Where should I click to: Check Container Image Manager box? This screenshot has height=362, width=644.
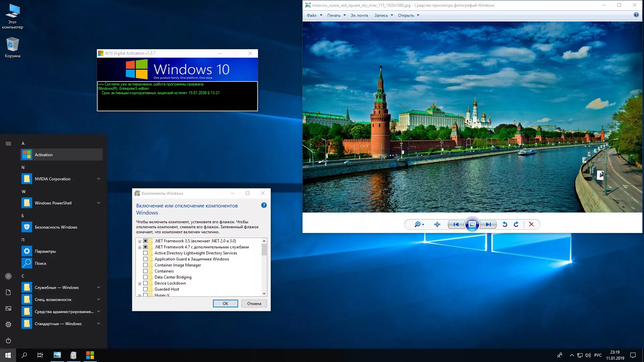coord(145,265)
